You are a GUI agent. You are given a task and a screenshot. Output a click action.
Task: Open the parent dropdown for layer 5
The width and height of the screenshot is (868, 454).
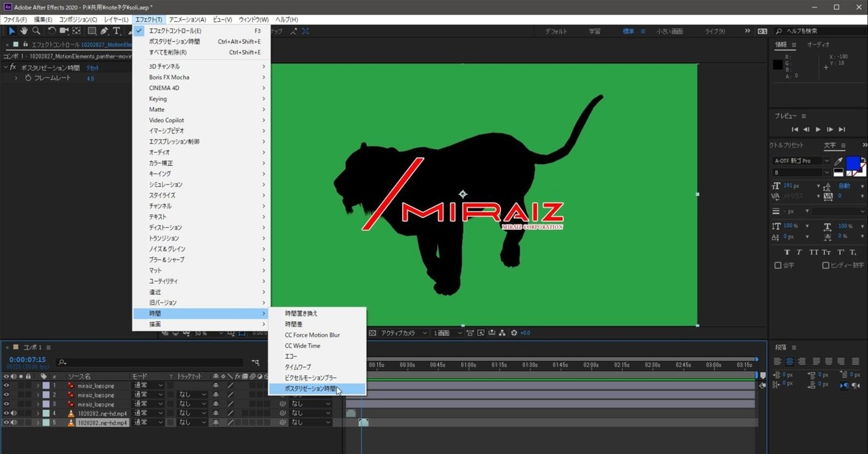[x=311, y=423]
